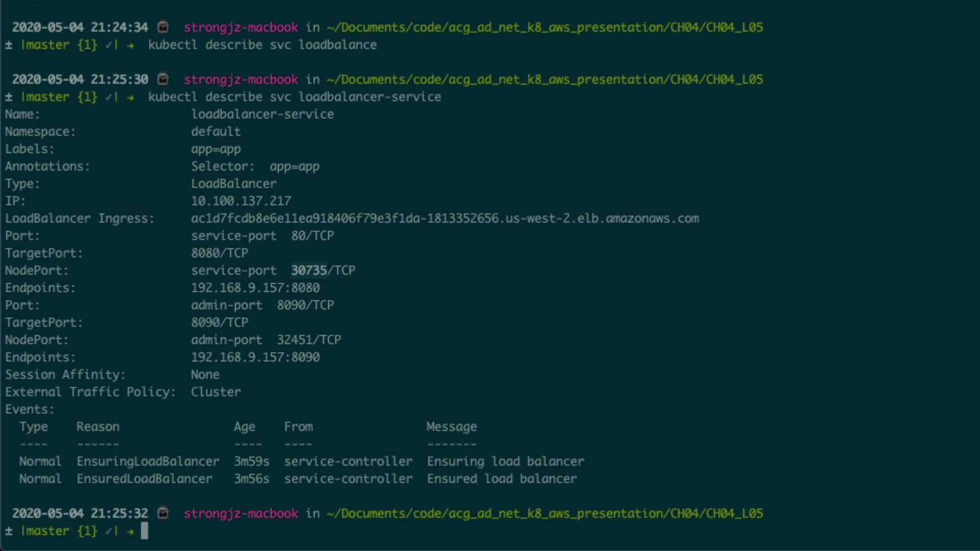Screen dimensions: 980x551
Task: Click the service IP 10.100.137.217
Action: click(241, 201)
